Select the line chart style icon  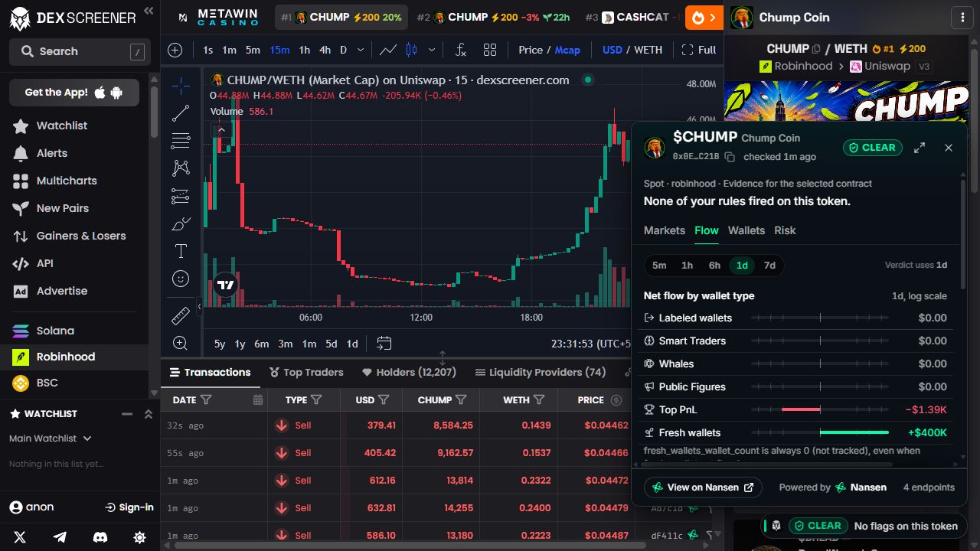[x=388, y=50]
